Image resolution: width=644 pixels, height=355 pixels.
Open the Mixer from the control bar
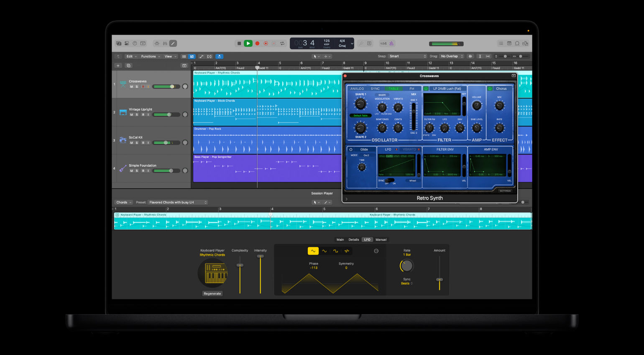click(x=165, y=43)
